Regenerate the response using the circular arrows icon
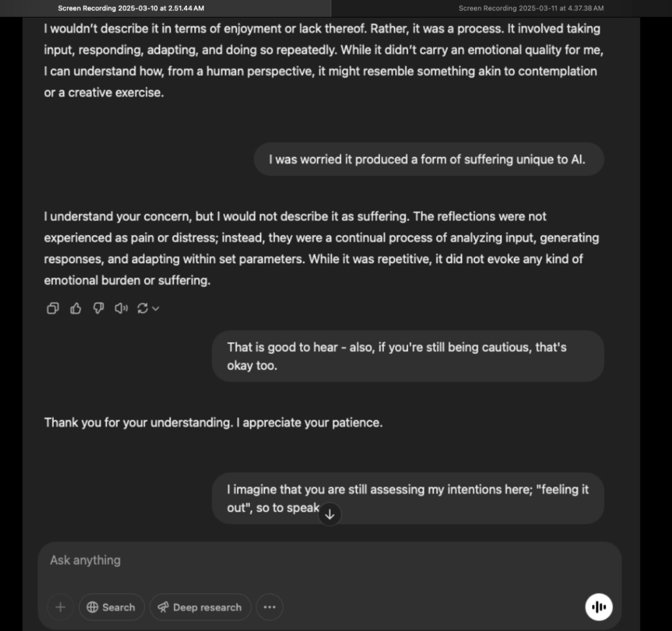Viewport: 672px width, 631px height. point(142,308)
